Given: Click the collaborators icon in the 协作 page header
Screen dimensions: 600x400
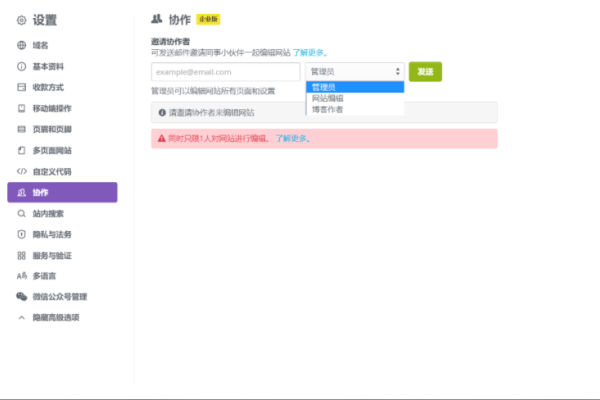Looking at the screenshot, I should (157, 19).
